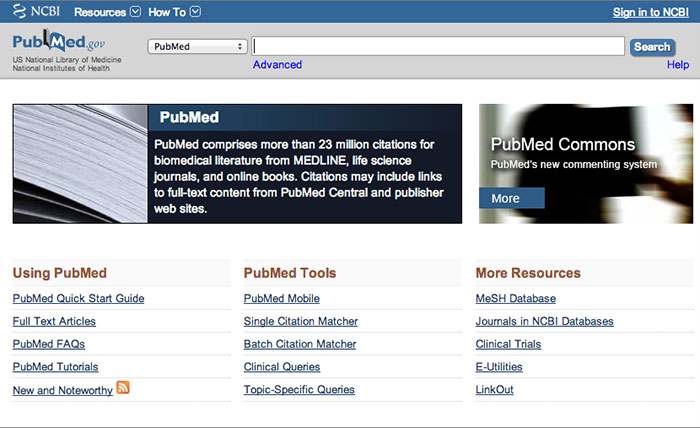This screenshot has height=428, width=700.
Task: Click the NCBI logo icon
Action: click(x=19, y=11)
